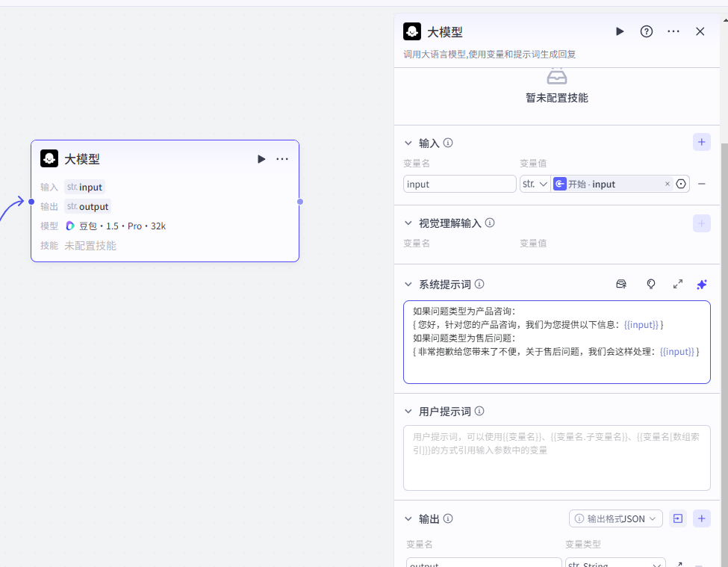
Task: Run the 大模型 node from the panel header
Action: 620,31
